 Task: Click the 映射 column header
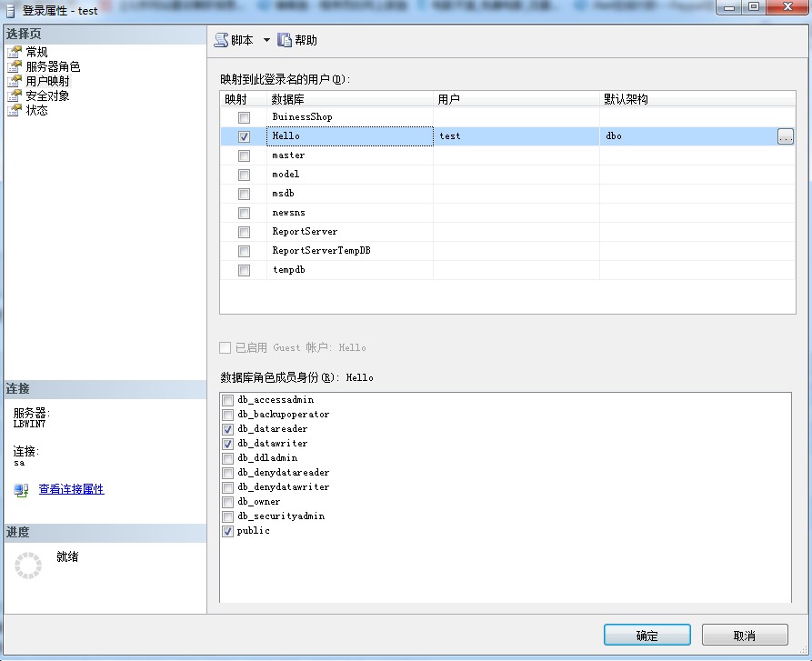pyautogui.click(x=243, y=99)
